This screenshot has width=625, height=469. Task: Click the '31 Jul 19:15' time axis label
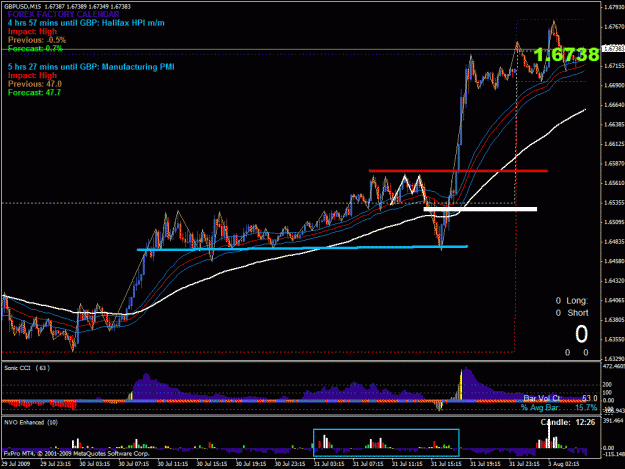(485, 464)
